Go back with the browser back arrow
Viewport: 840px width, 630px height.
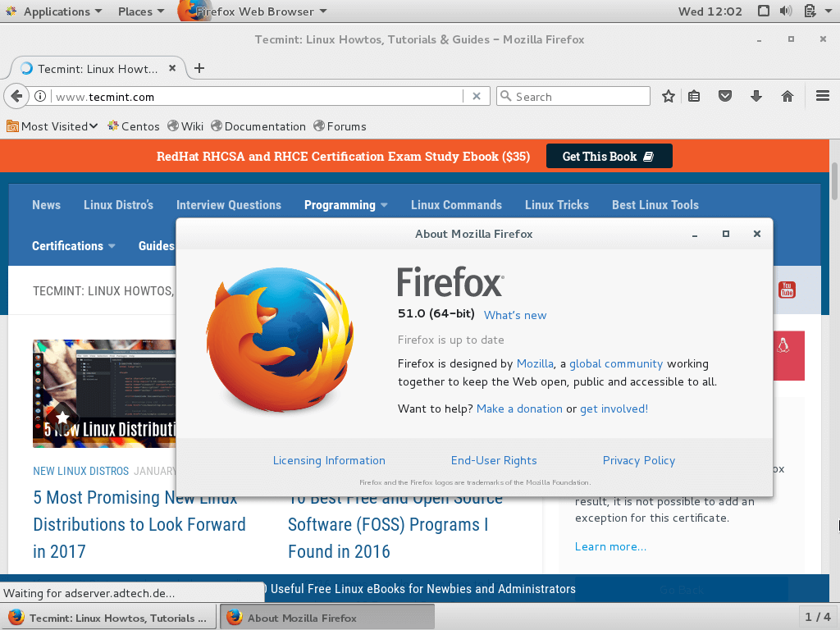point(16,97)
